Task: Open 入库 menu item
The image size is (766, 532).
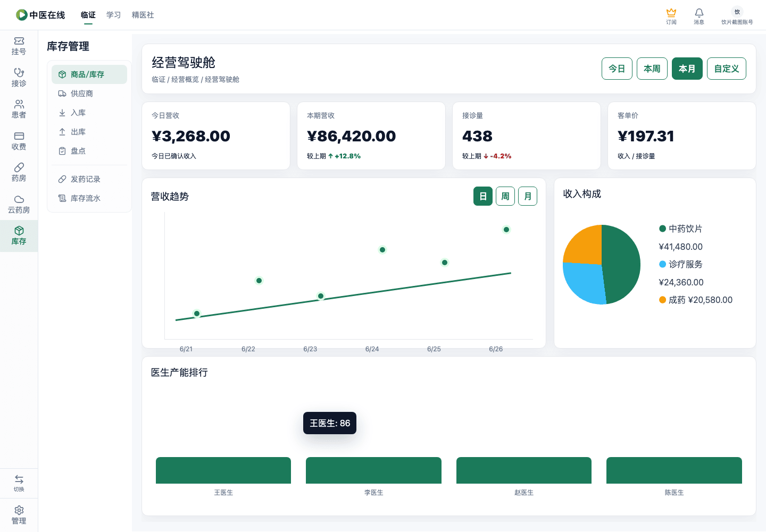Action: [89, 113]
